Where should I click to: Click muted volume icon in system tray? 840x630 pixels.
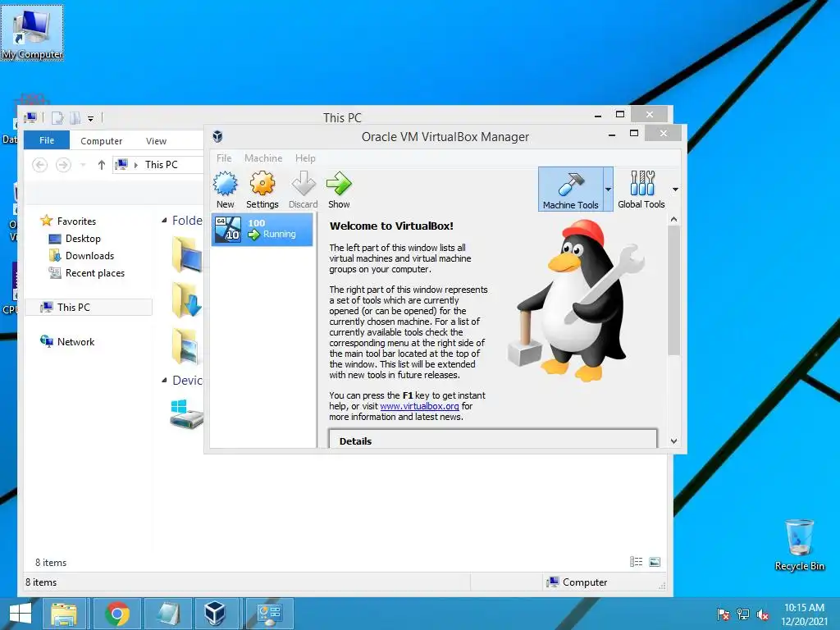(x=763, y=614)
